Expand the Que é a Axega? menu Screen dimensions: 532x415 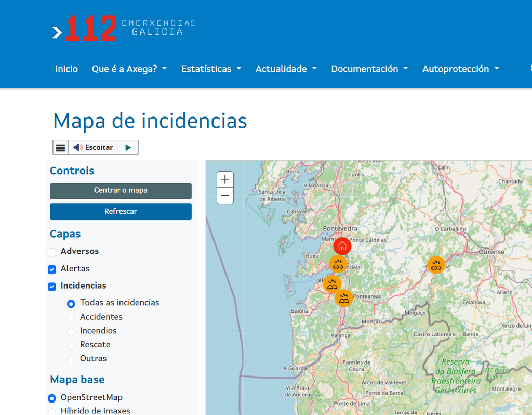pyautogui.click(x=129, y=69)
